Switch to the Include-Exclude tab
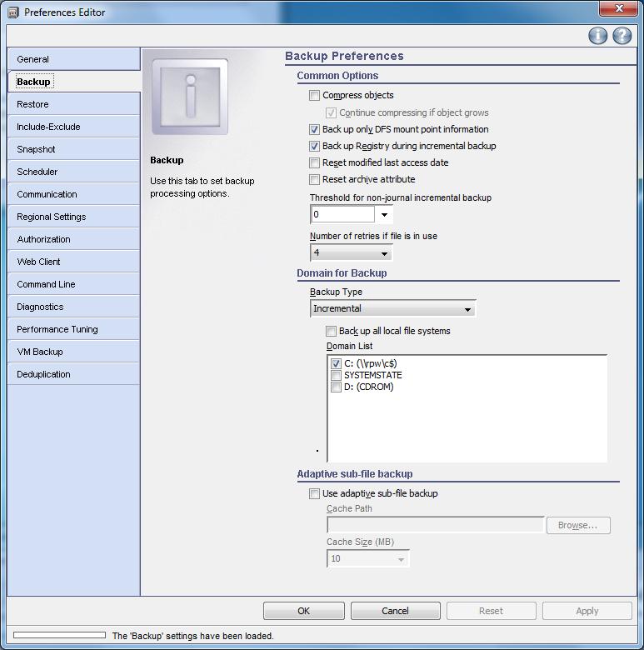 point(73,127)
